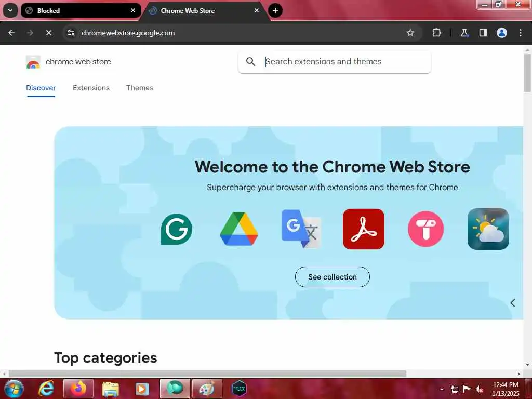The width and height of the screenshot is (532, 399).
Task: Open Firefox from the taskbar
Action: click(78, 389)
